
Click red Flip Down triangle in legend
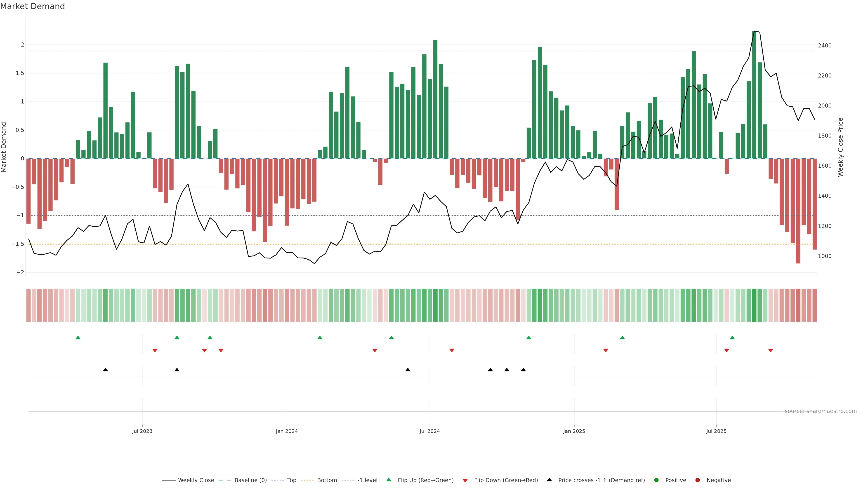click(x=465, y=480)
